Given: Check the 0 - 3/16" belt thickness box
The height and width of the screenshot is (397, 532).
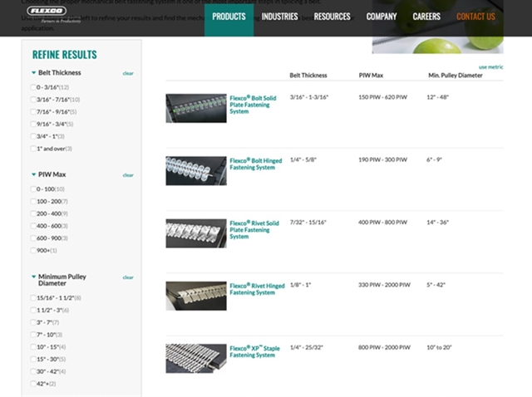Looking at the screenshot, I should (33, 87).
